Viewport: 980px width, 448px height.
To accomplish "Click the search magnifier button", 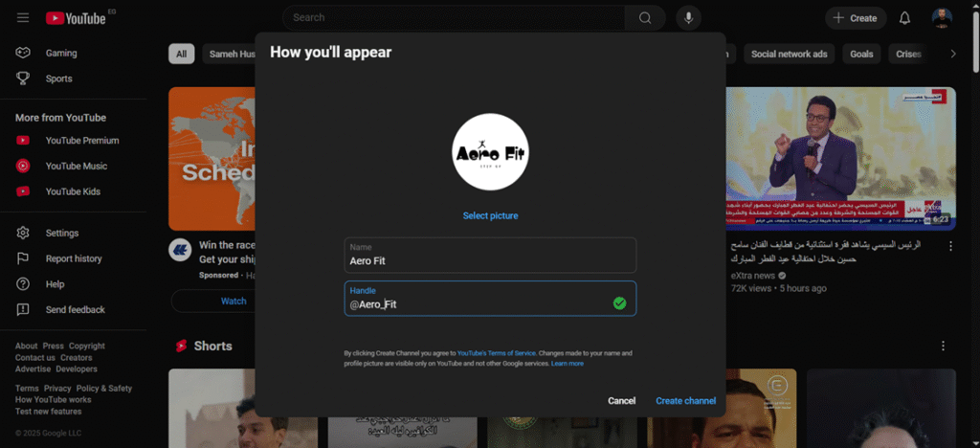I will tap(645, 17).
